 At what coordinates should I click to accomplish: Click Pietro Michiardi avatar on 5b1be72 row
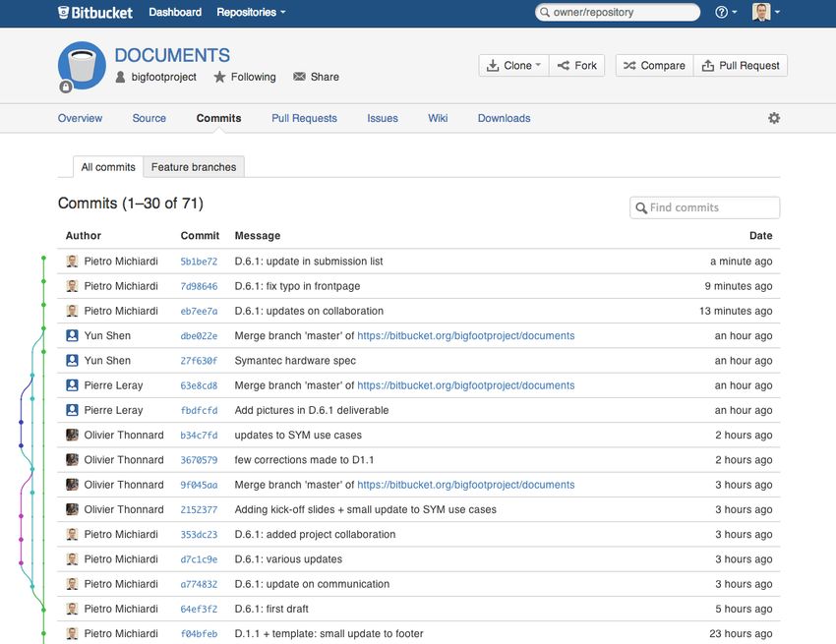pos(72,262)
